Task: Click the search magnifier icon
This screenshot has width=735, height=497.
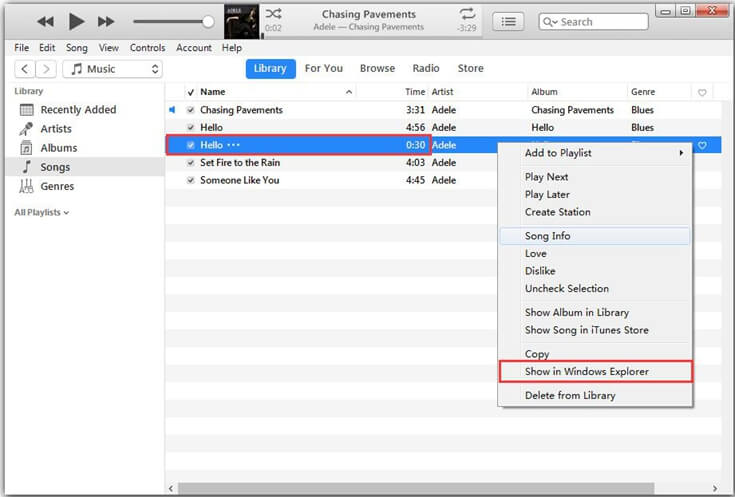Action: coord(548,22)
